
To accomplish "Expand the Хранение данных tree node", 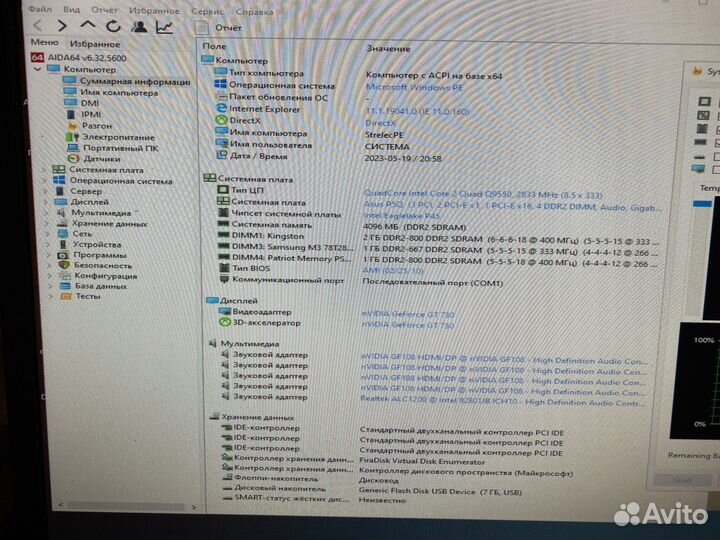I will [48, 224].
